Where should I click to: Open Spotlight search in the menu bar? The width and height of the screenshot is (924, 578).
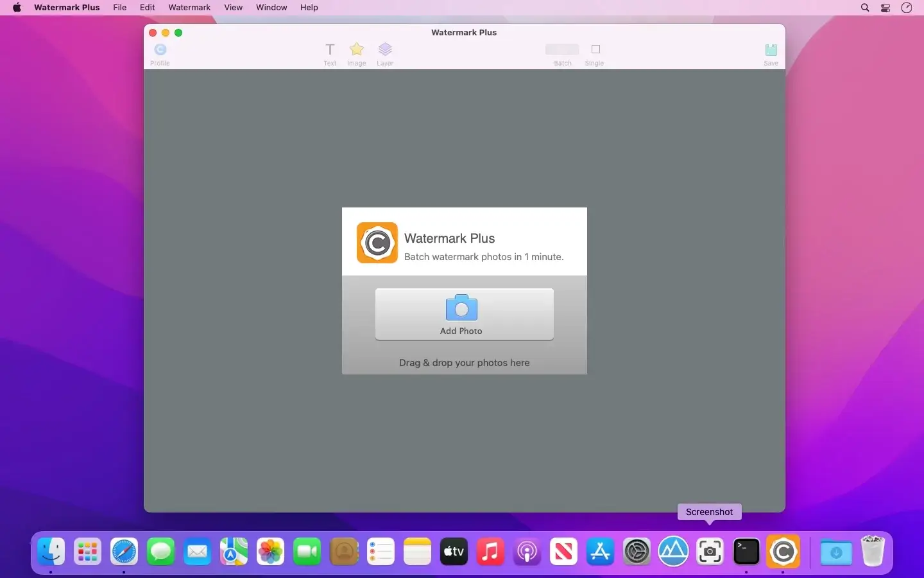(865, 8)
